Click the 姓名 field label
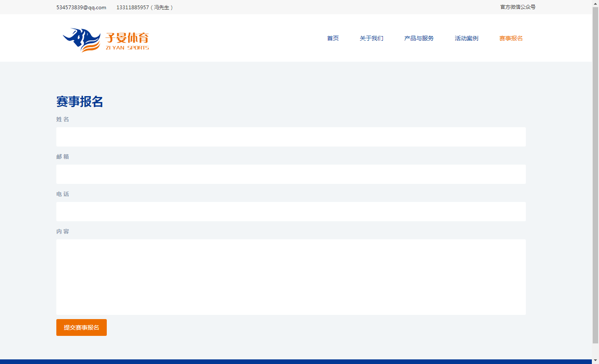This screenshot has width=599, height=364. pyautogui.click(x=63, y=119)
